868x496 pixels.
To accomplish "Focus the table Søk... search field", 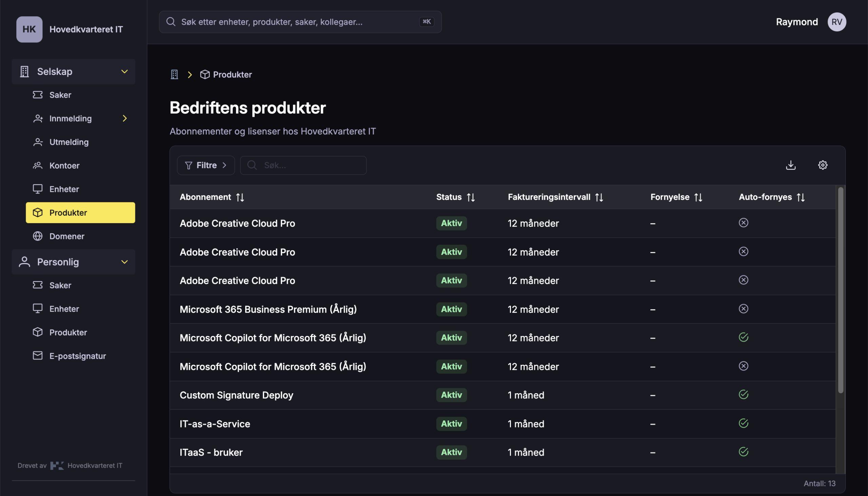I will 303,165.
